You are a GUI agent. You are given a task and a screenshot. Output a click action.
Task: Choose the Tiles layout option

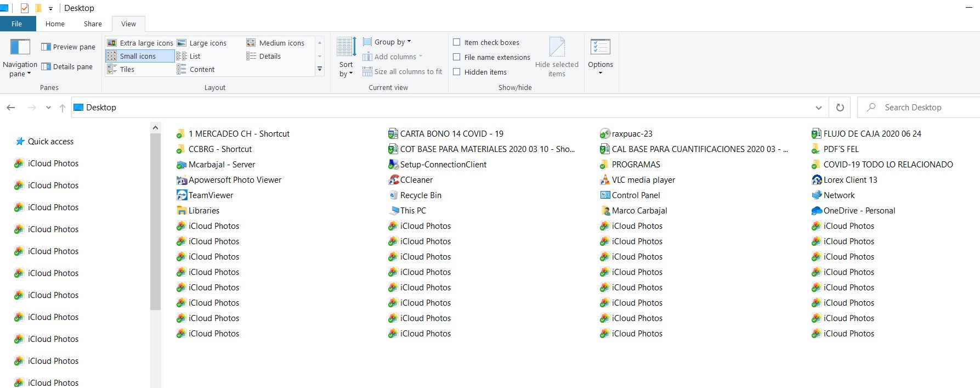click(x=121, y=69)
